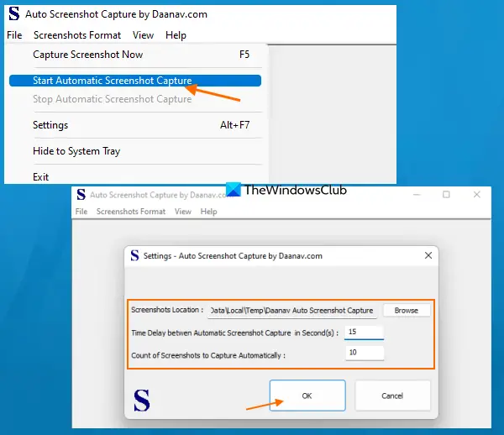Image resolution: width=504 pixels, height=435 pixels.
Task: Choose Hide to System Tray
Action: 135,151
